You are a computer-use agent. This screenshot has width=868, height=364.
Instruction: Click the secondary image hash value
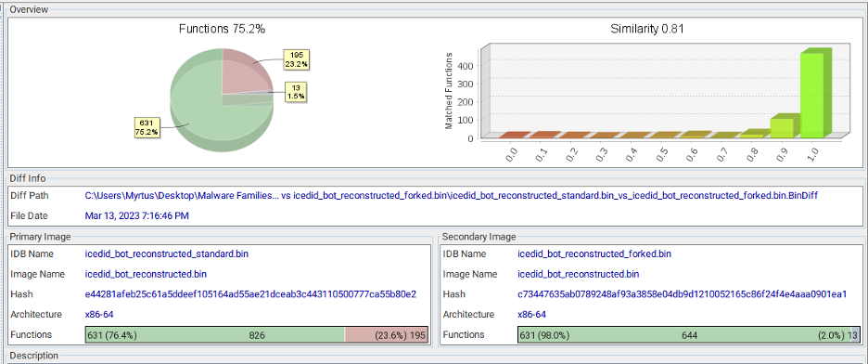tap(682, 294)
